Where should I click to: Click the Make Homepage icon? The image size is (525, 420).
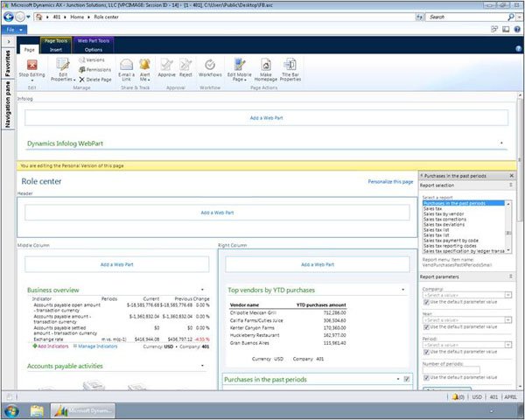(x=266, y=64)
